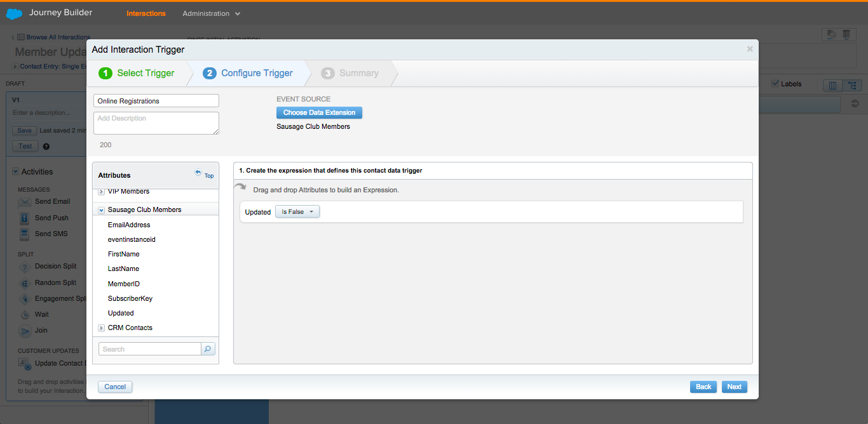Click the trash delete icon
The image size is (868, 424).
846,35
